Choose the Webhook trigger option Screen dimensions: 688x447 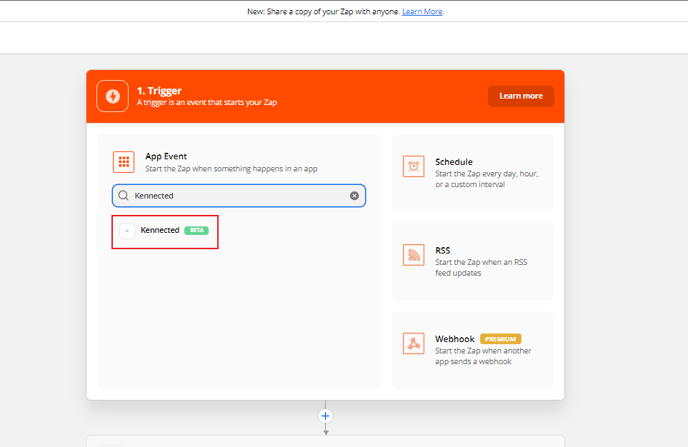pos(472,350)
